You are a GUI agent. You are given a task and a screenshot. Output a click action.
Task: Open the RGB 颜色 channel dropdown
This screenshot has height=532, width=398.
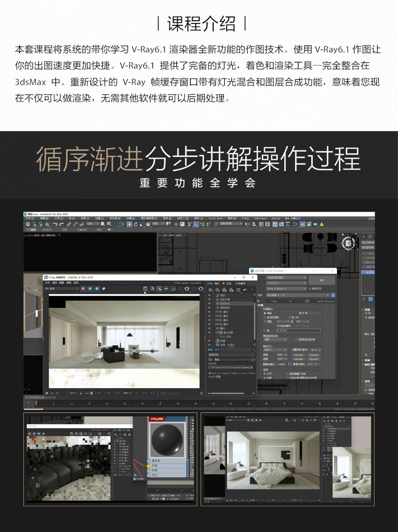click(x=62, y=289)
